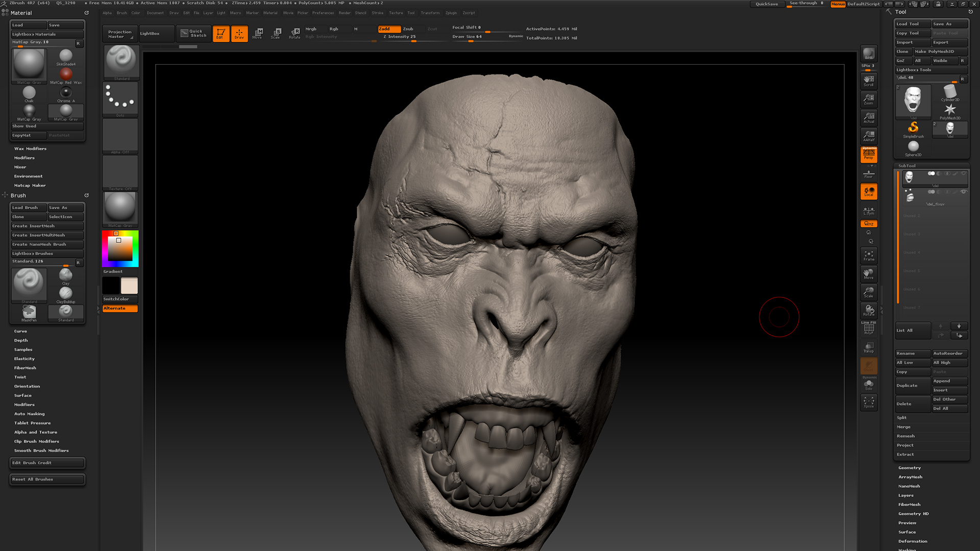Screen dimensions: 980x551
Task: Open the Render menu
Action: [345, 13]
